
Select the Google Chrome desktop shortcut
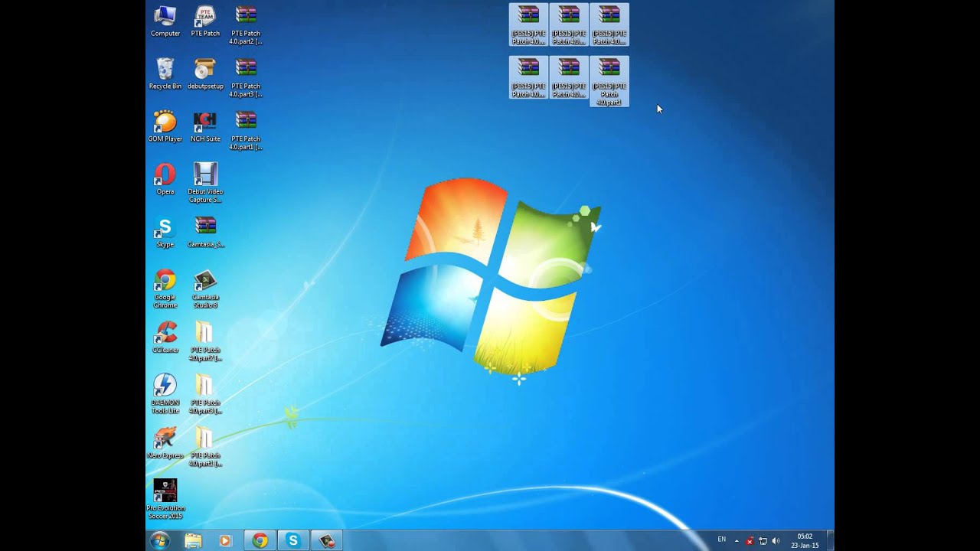point(165,289)
